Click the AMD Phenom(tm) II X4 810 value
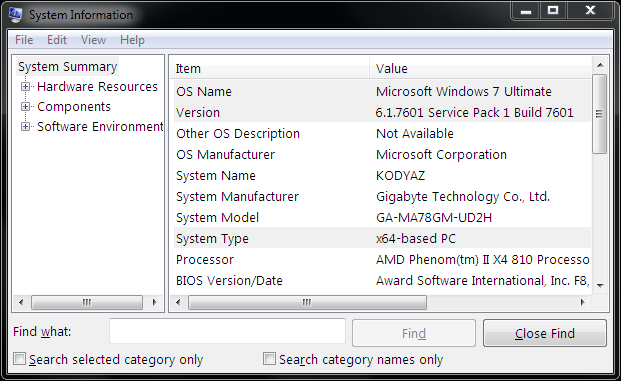The image size is (621, 381). (x=482, y=259)
